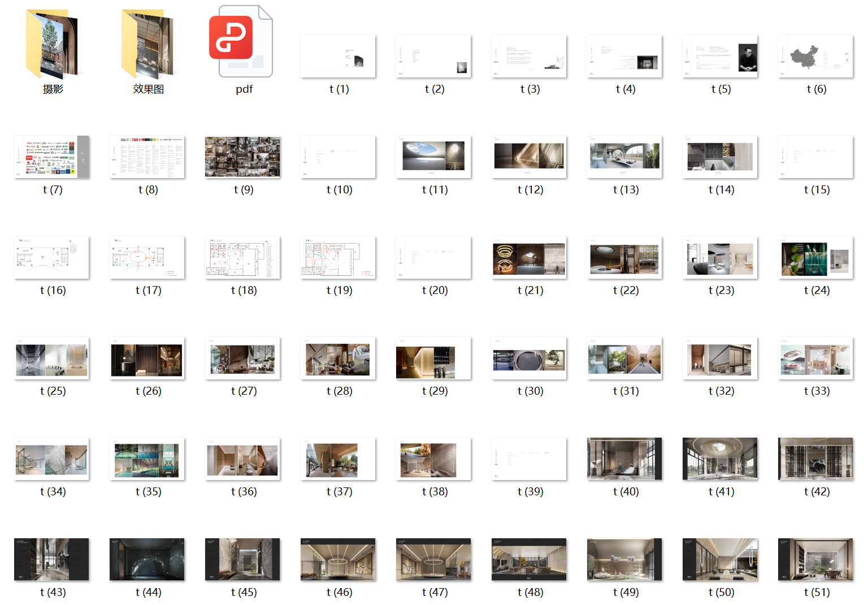Open the t (21) ring lights thumbnail
The image size is (868, 605).
click(529, 258)
